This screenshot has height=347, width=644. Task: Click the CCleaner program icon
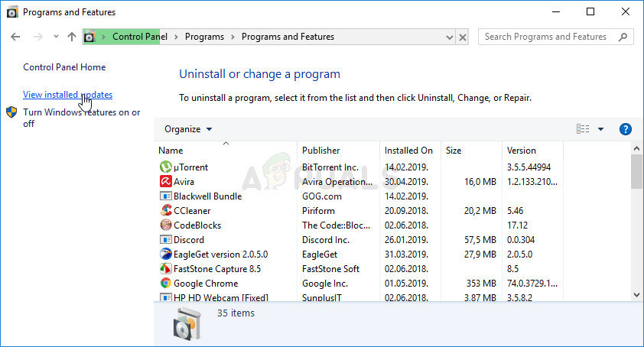(x=165, y=210)
